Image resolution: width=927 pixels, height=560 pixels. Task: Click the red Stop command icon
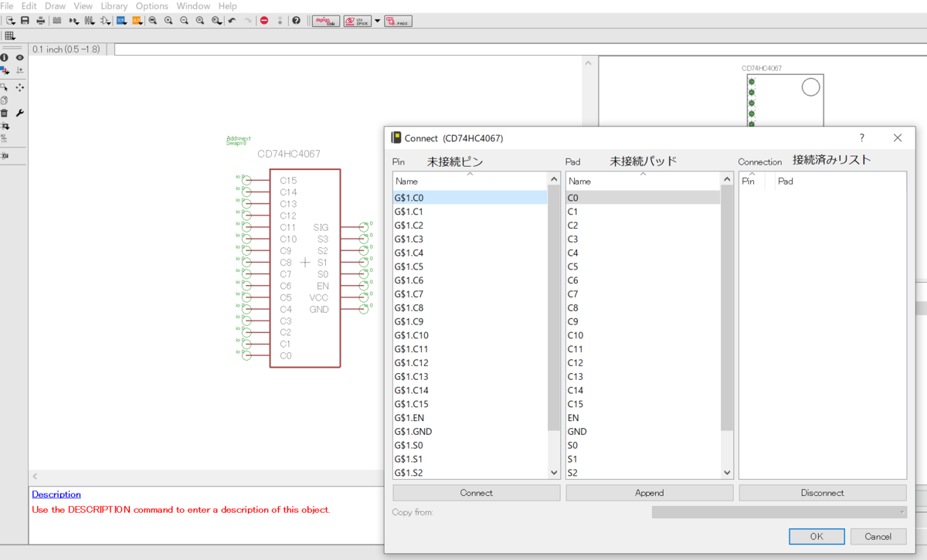click(x=264, y=21)
